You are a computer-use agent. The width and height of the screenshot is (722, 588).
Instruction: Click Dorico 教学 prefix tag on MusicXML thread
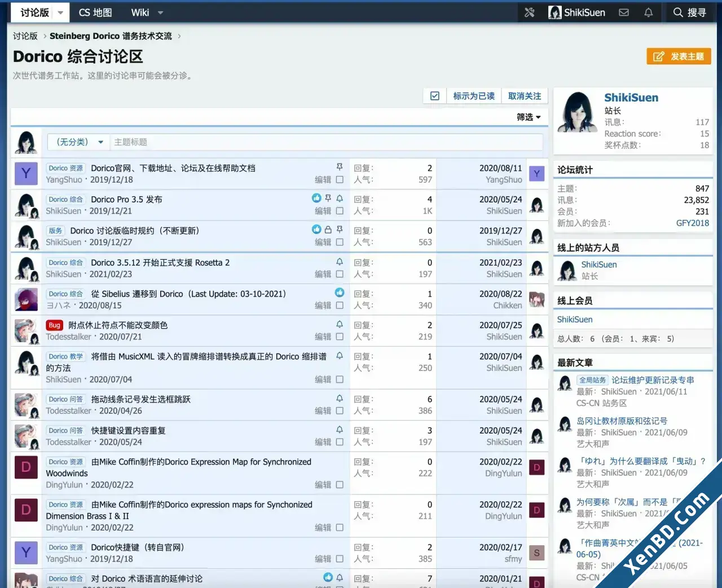(x=65, y=356)
